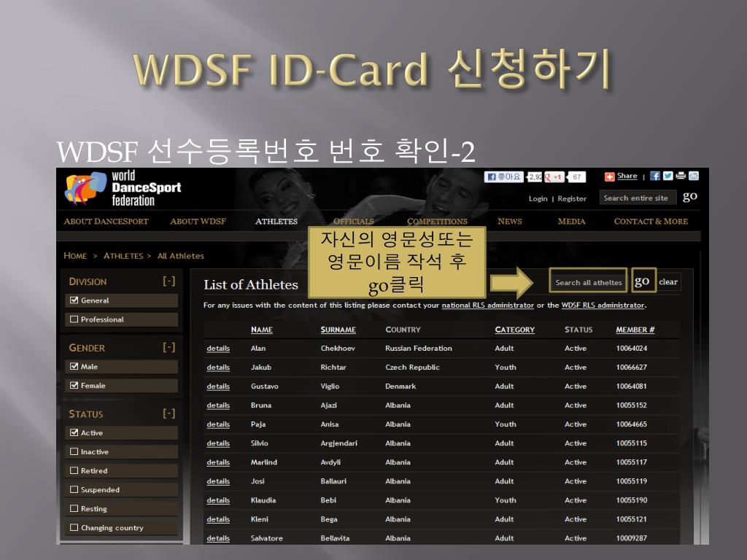Viewport: 747px width, 560px height.
Task: Open details for Kleni Bega
Action: point(218,519)
